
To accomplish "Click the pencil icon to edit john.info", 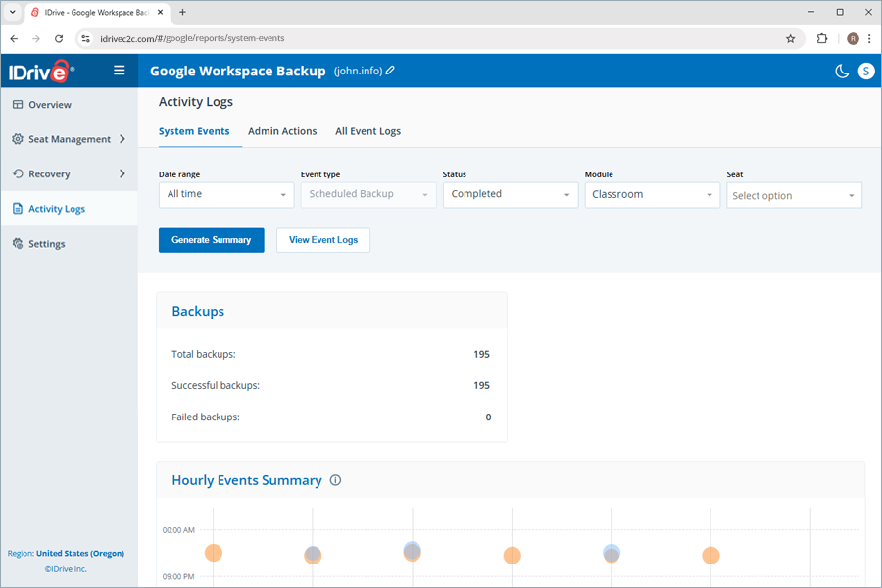I will click(392, 71).
